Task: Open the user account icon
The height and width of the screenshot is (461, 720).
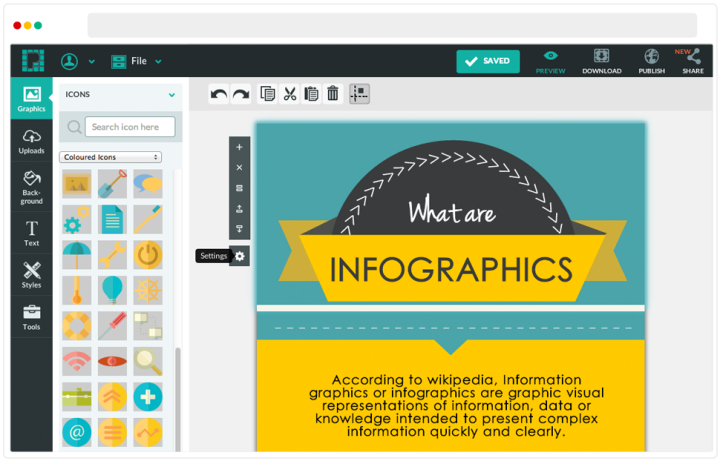Action: (x=69, y=61)
